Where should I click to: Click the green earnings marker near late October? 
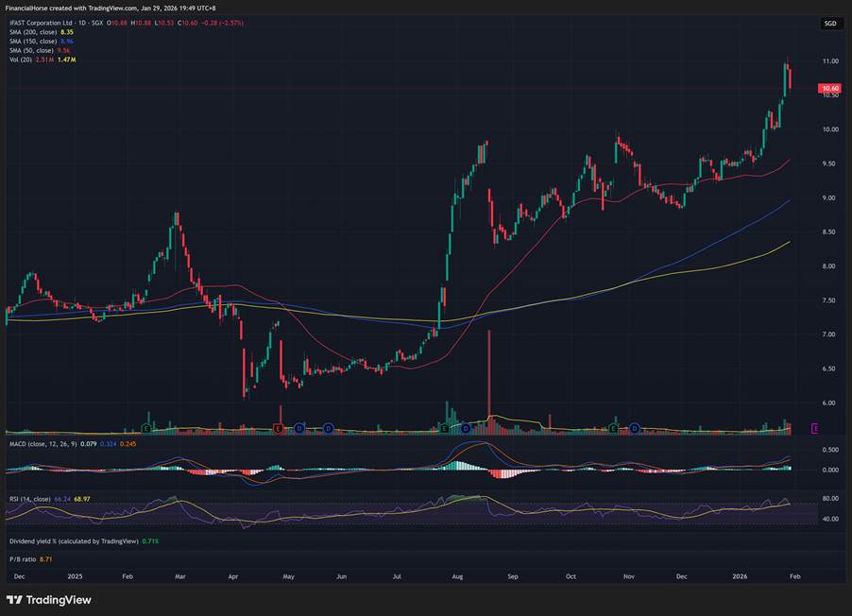pos(614,429)
